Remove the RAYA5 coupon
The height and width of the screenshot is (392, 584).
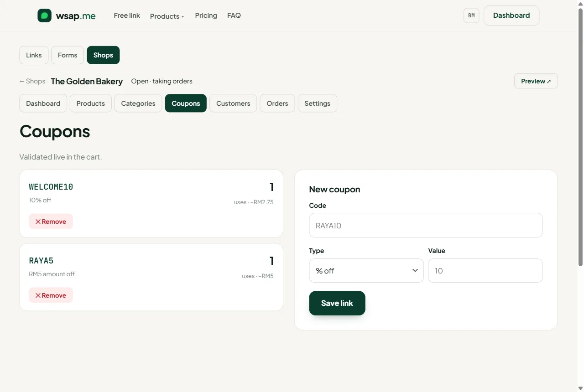tap(51, 295)
